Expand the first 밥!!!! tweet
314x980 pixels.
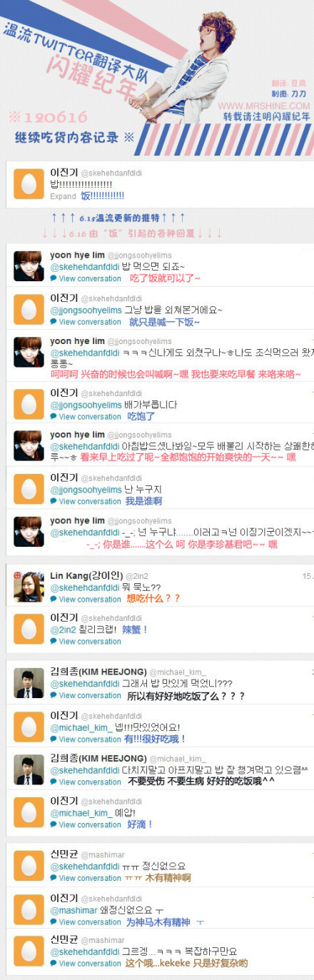point(63,196)
